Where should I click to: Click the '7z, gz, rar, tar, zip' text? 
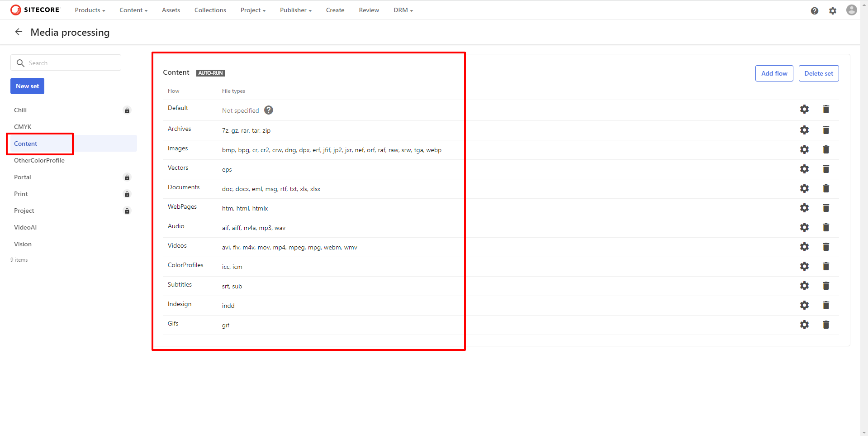tap(246, 130)
